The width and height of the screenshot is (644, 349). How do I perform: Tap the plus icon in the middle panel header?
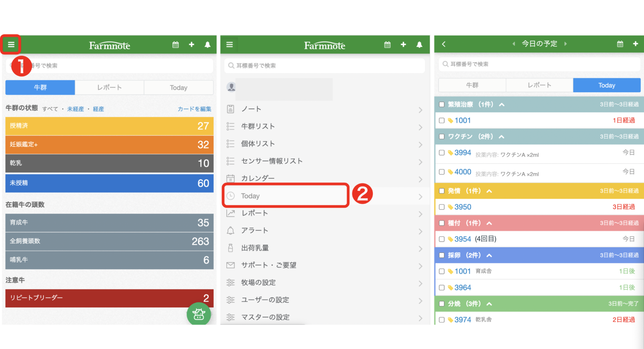click(403, 45)
